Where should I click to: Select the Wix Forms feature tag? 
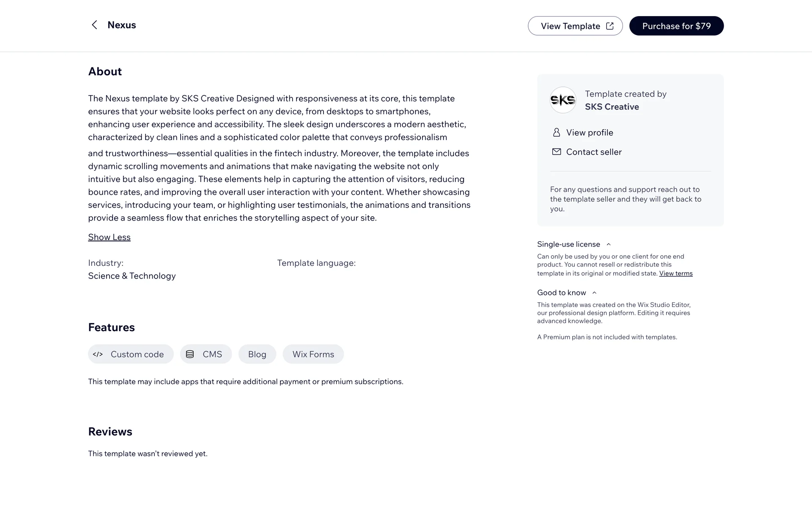[313, 354]
